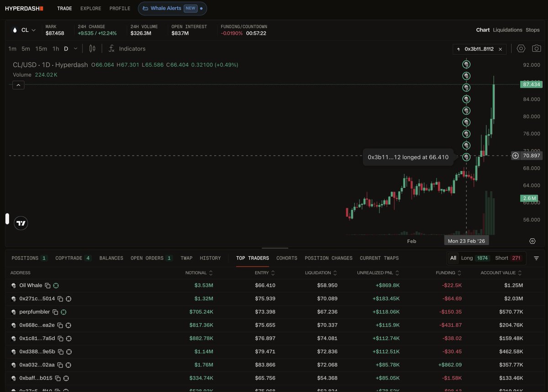
Task: Open the COHORTS tab
Action: pyautogui.click(x=287, y=258)
